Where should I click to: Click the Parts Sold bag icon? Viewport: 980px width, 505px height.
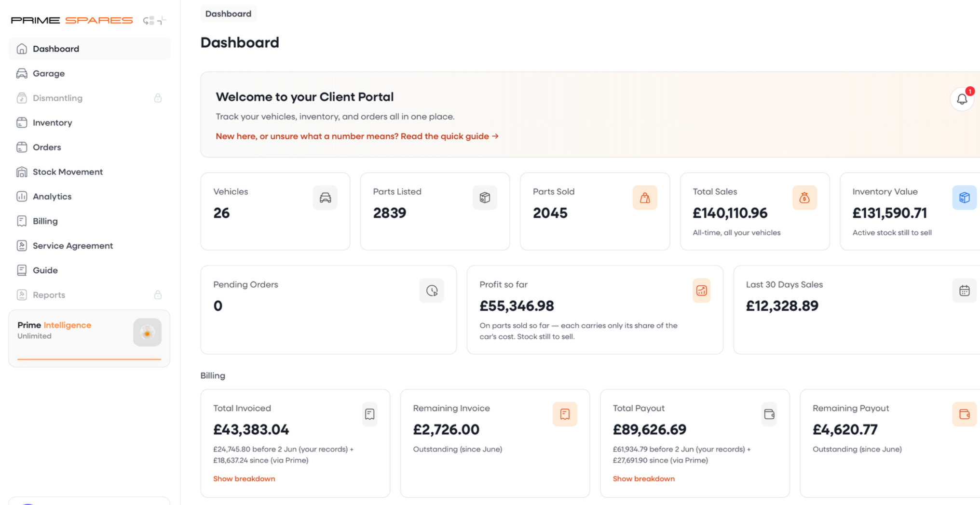[x=645, y=198]
